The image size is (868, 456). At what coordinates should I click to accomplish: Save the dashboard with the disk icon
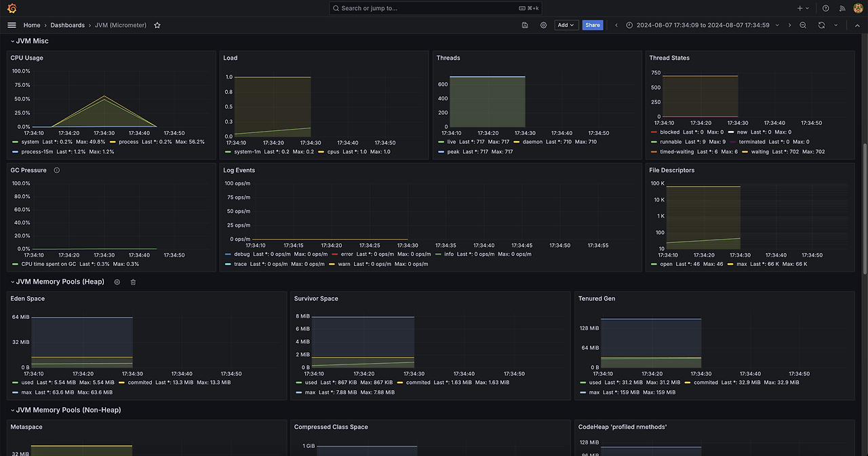coord(525,25)
